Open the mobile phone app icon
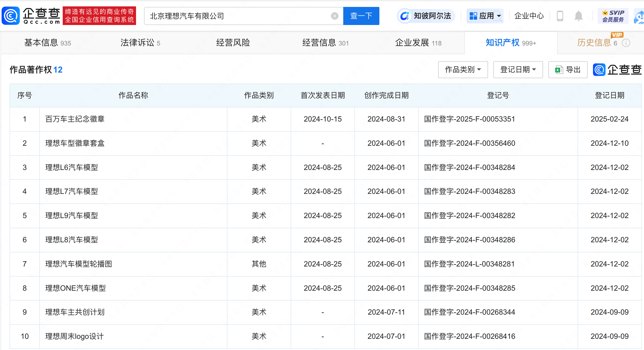644x350 pixels. coord(560,16)
